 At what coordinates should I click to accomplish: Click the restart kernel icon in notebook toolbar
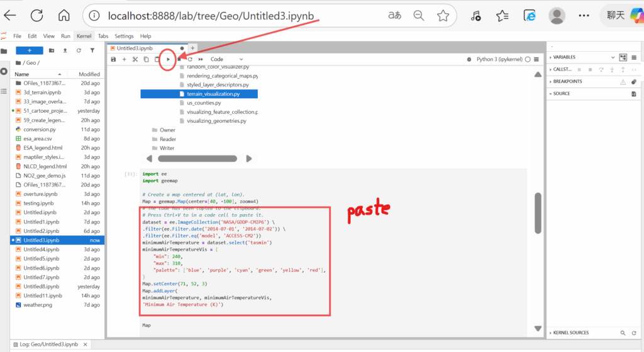[190, 59]
